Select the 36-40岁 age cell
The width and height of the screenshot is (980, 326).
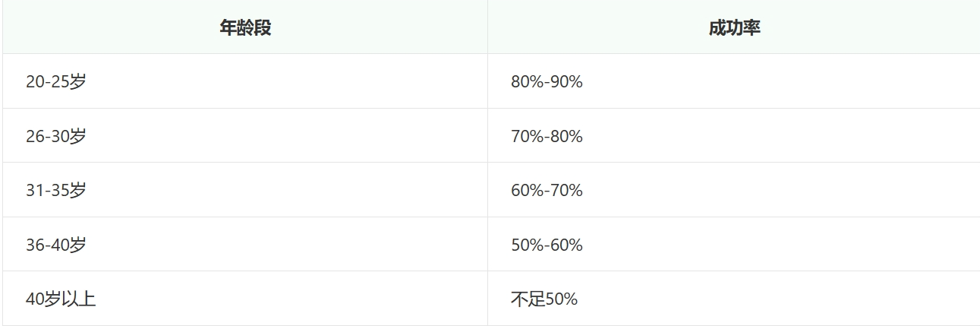245,244
